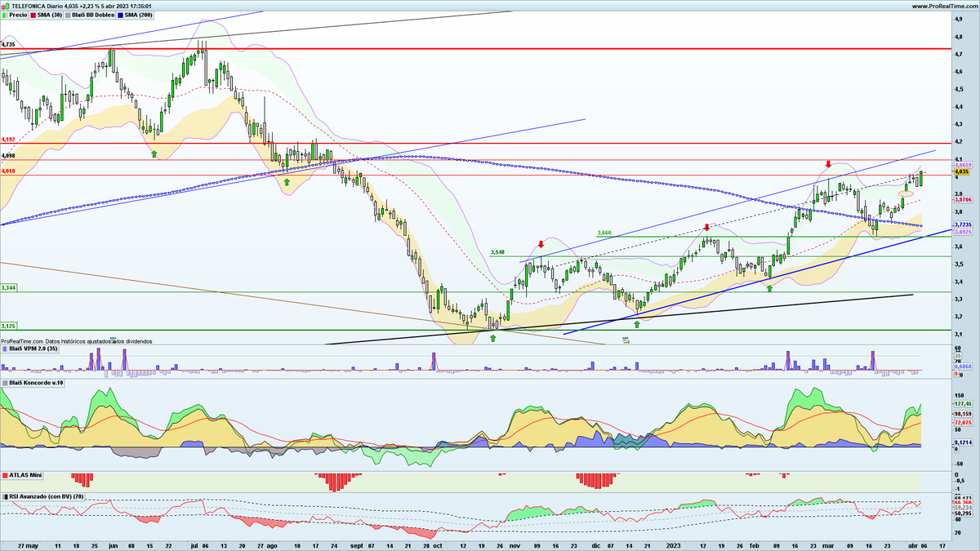Click the 3,7235 SMA 200 price tag
This screenshot has height=551, width=980.
click(x=963, y=224)
